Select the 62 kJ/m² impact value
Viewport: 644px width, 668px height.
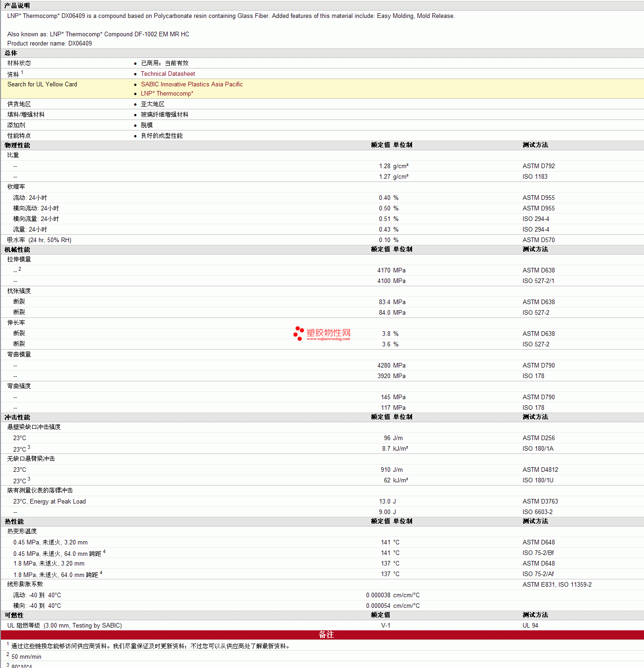(396, 480)
